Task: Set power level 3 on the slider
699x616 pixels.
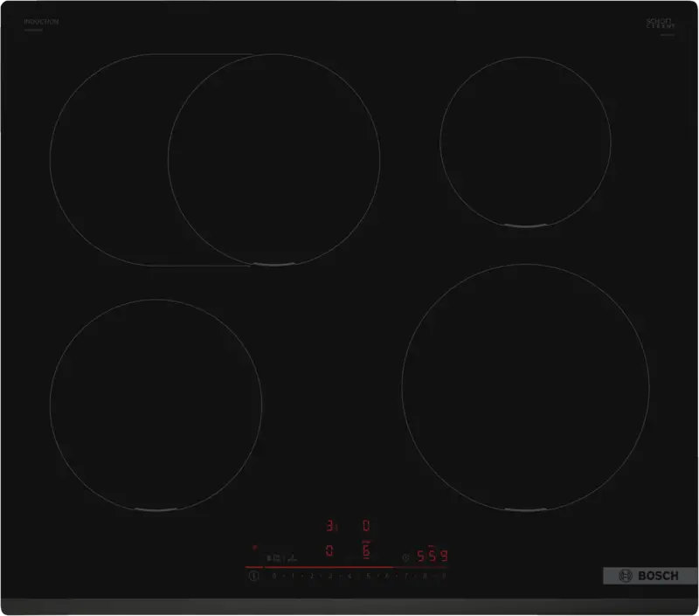Action: 330,576
